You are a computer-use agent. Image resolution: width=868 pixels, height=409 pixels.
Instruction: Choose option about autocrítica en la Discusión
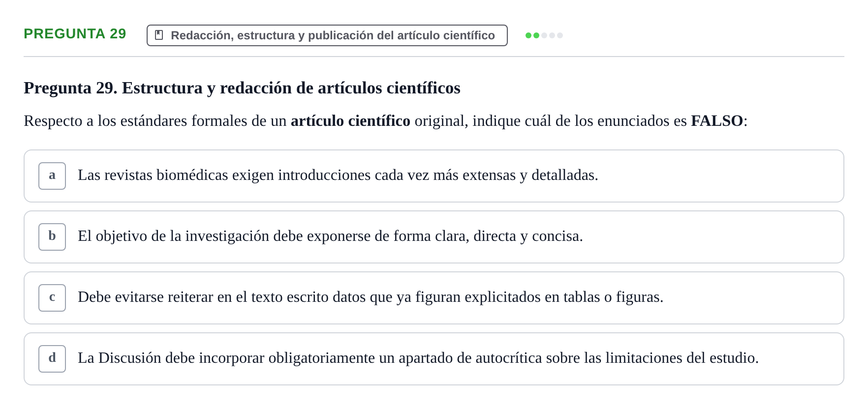click(x=434, y=359)
